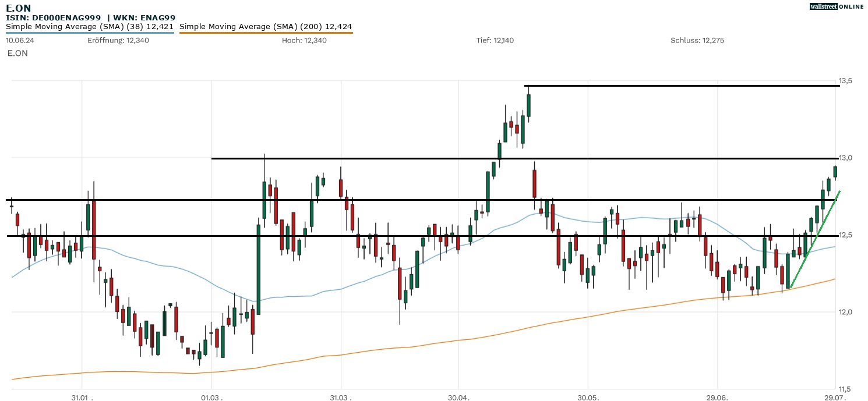Click the E.ON chart title
868x401 pixels.
(19, 8)
